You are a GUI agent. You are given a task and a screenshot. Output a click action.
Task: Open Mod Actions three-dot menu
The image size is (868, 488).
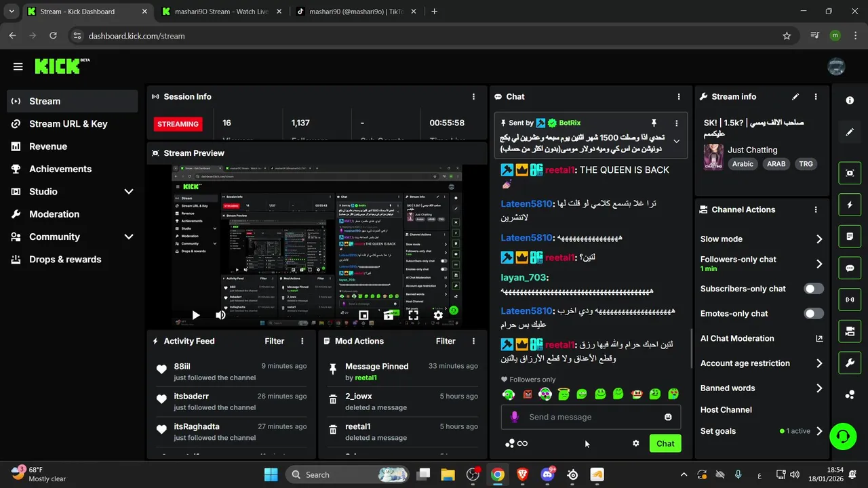coord(473,341)
